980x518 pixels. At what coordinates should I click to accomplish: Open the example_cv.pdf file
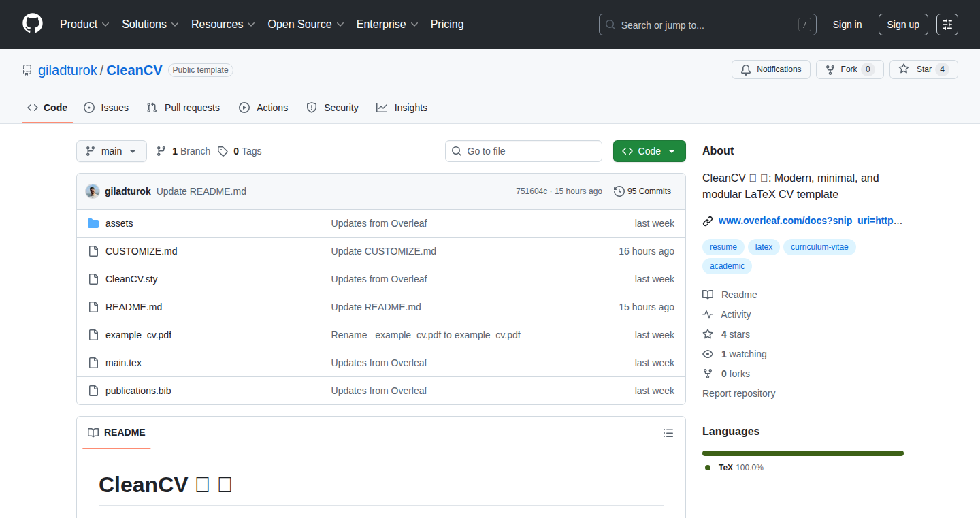(138, 335)
